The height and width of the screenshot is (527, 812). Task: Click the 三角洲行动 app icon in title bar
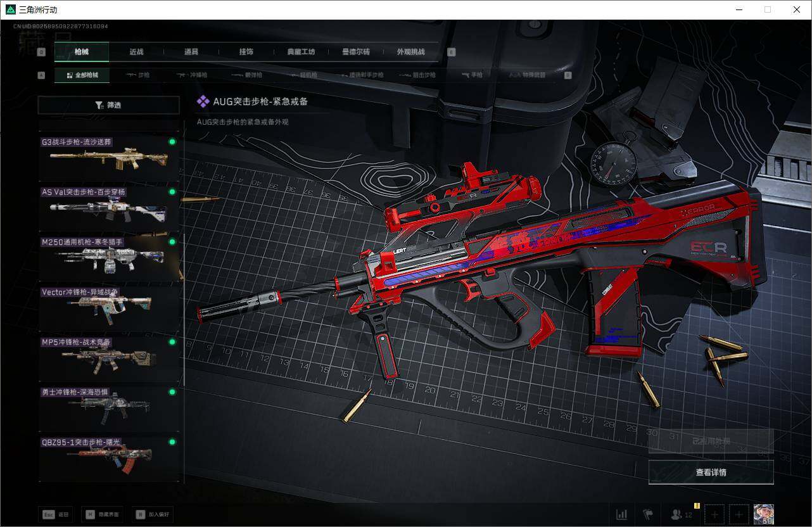click(x=10, y=10)
